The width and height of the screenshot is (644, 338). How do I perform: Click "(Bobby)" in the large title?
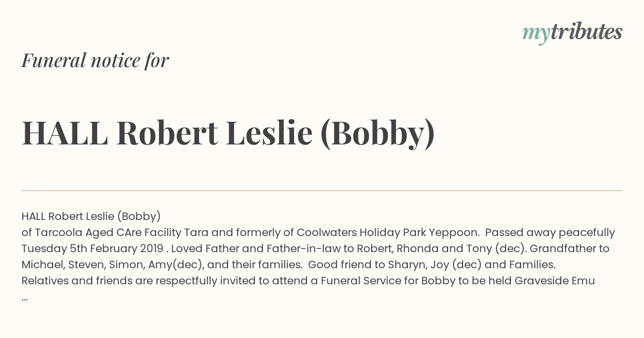[377, 134]
